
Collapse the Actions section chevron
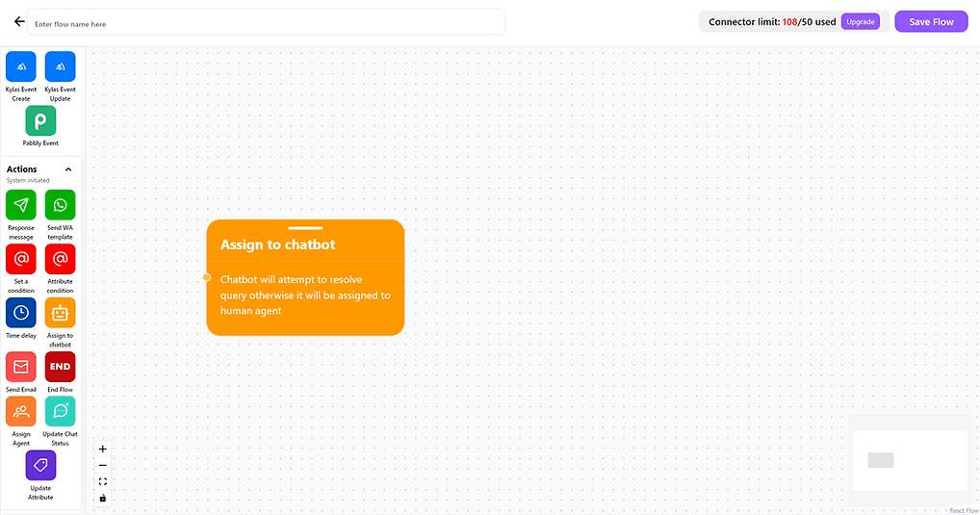[68, 169]
